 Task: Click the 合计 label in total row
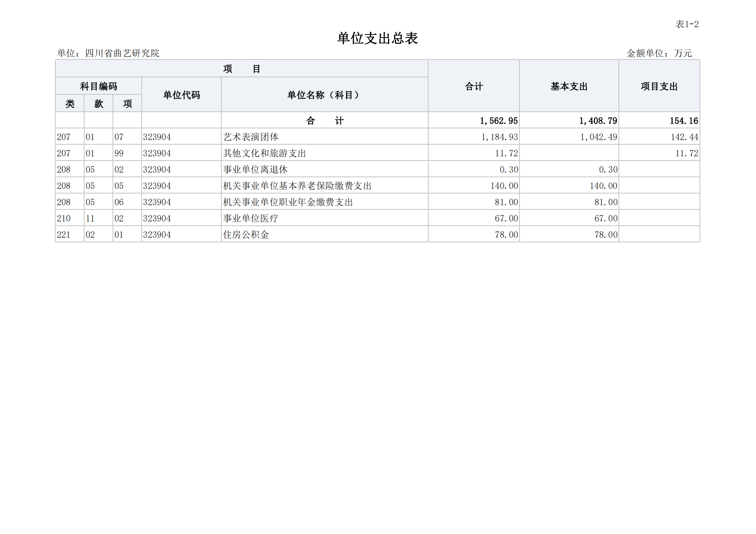[x=325, y=121]
